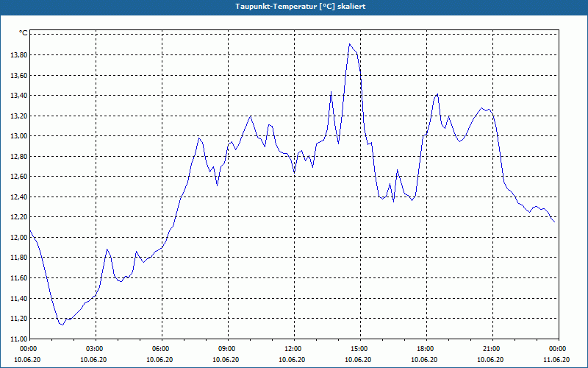Pick the 13,20 y-axis label
The image size is (588, 368).
[20, 116]
